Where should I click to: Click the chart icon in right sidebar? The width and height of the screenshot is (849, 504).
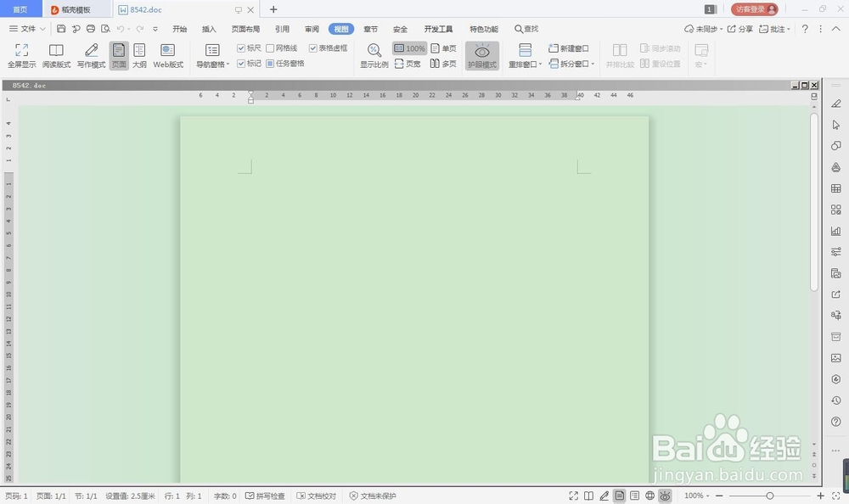[x=836, y=231]
